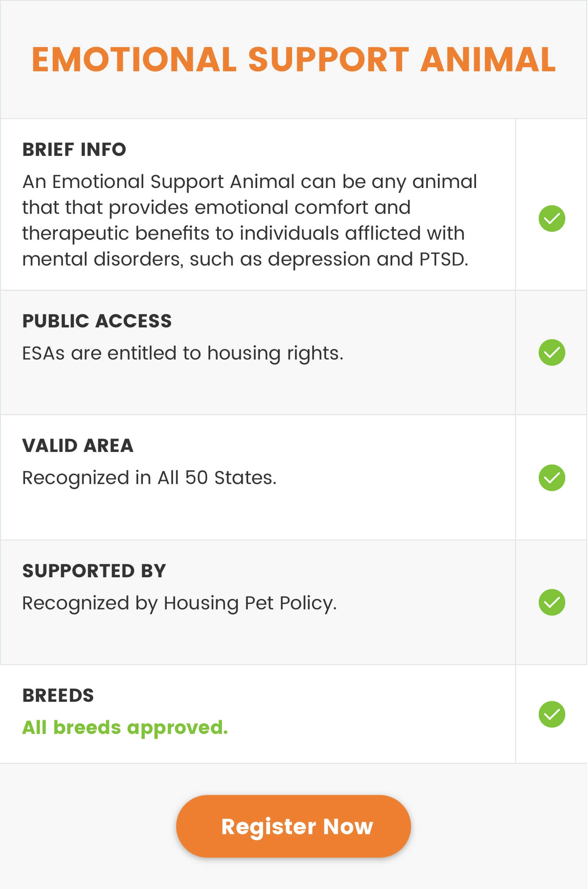
Task: Click the VALID AREA heading
Action: click(x=78, y=446)
